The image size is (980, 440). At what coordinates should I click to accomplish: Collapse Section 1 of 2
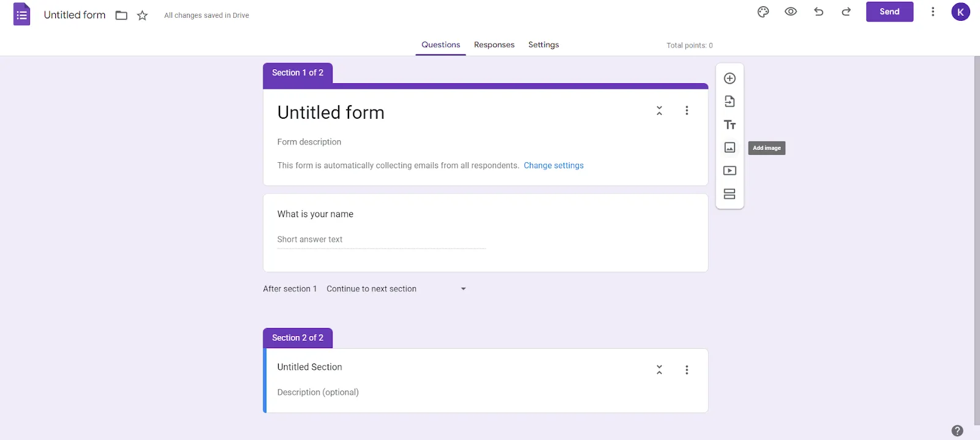(659, 111)
